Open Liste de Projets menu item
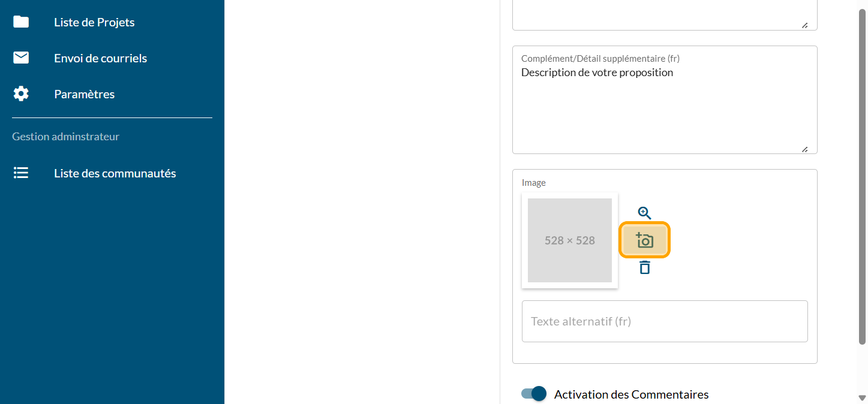 coord(94,22)
